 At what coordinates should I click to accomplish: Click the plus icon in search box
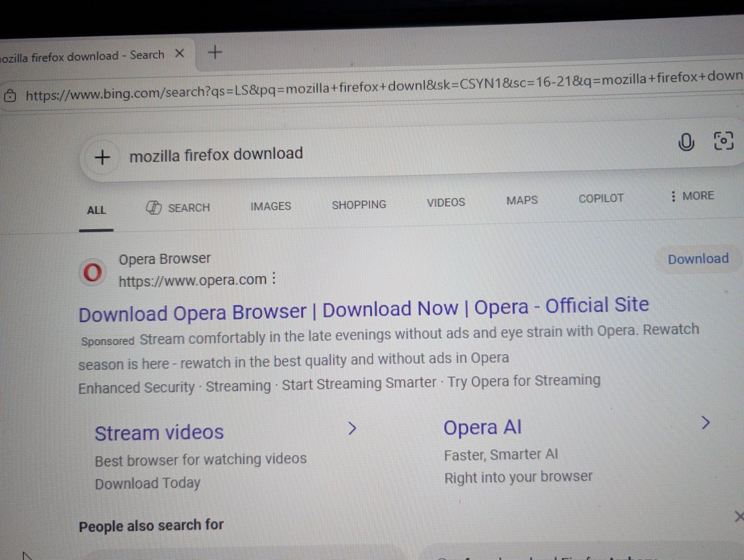[x=102, y=157]
